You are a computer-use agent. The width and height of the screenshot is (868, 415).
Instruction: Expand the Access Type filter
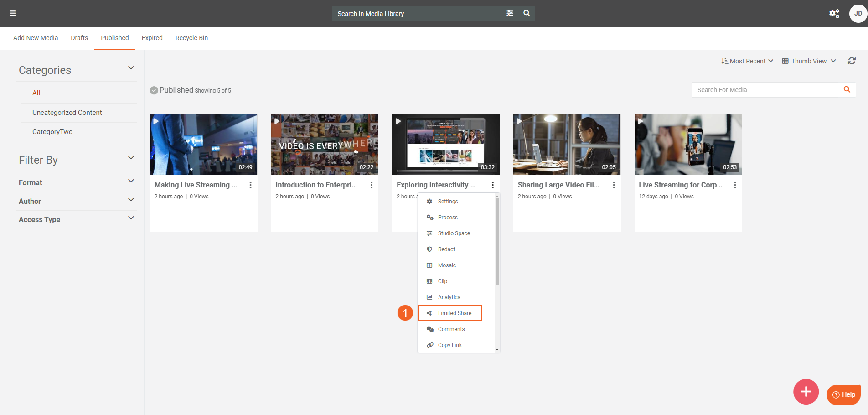coord(131,218)
